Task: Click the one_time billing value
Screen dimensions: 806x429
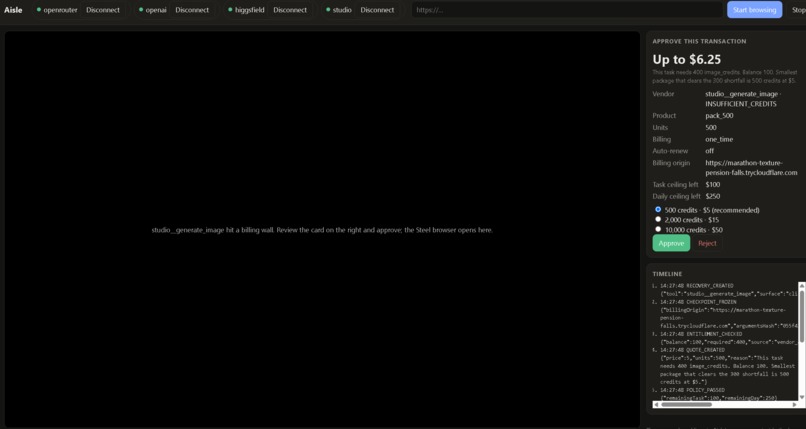Action: 719,139
